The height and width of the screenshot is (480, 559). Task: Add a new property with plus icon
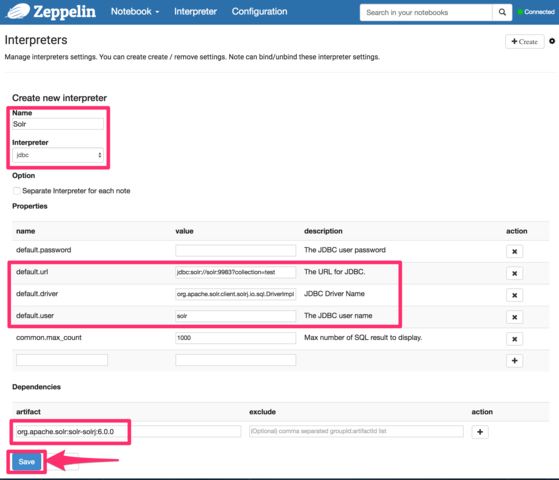[514, 361]
